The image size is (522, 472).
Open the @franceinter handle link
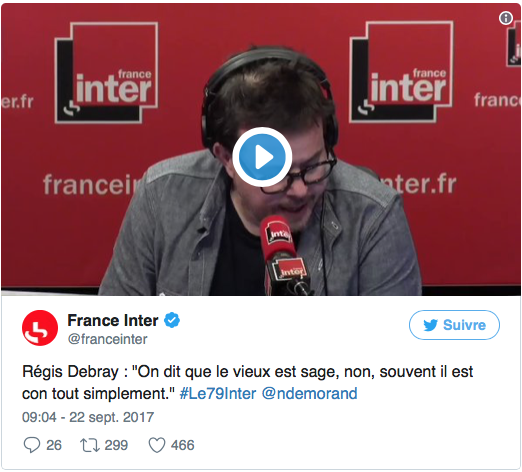coord(107,339)
